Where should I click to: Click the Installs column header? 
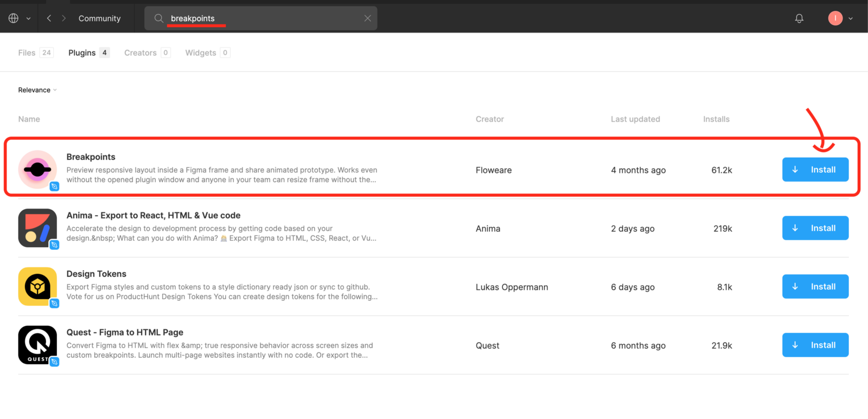click(716, 119)
